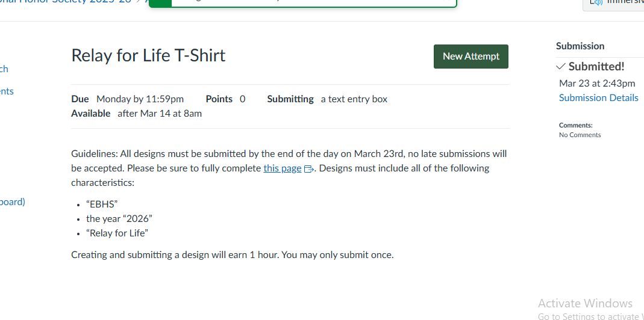Click the Relay for Life T-Shirt title

[x=148, y=56]
